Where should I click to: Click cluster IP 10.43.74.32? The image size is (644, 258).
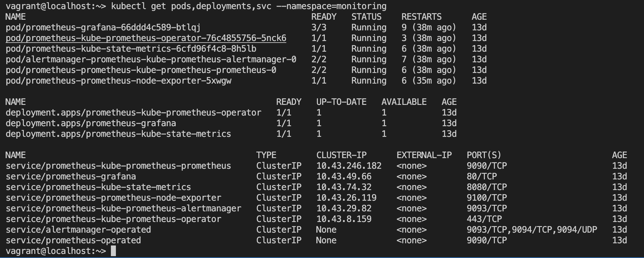[x=344, y=187]
